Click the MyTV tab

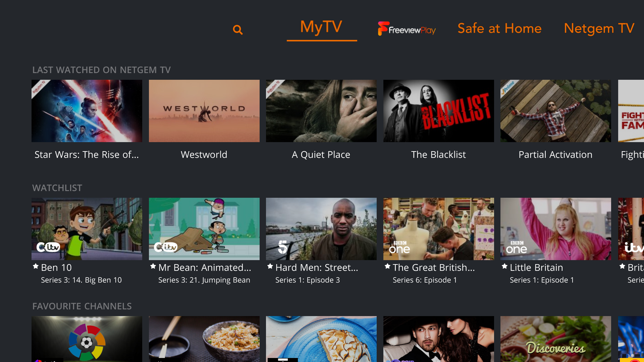(x=322, y=28)
